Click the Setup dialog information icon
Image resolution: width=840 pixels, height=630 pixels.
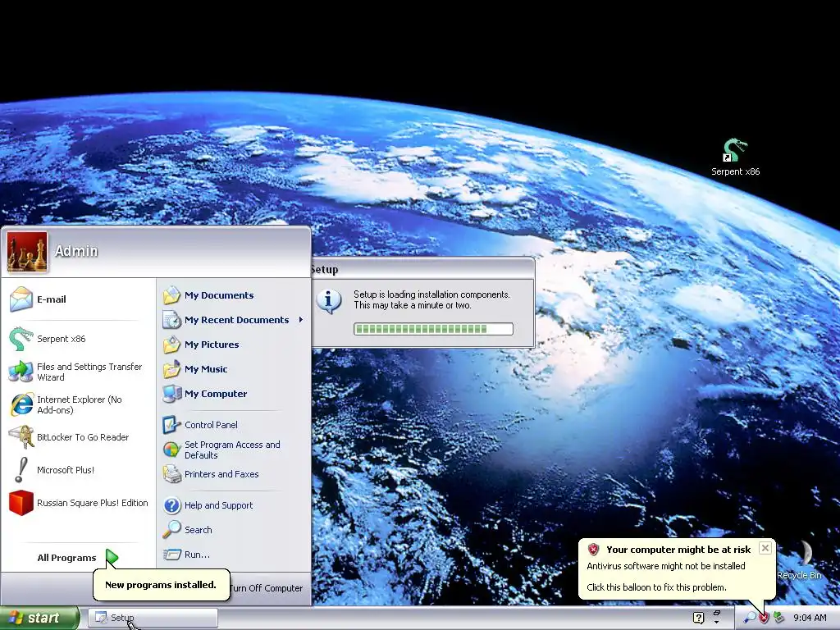click(x=329, y=302)
